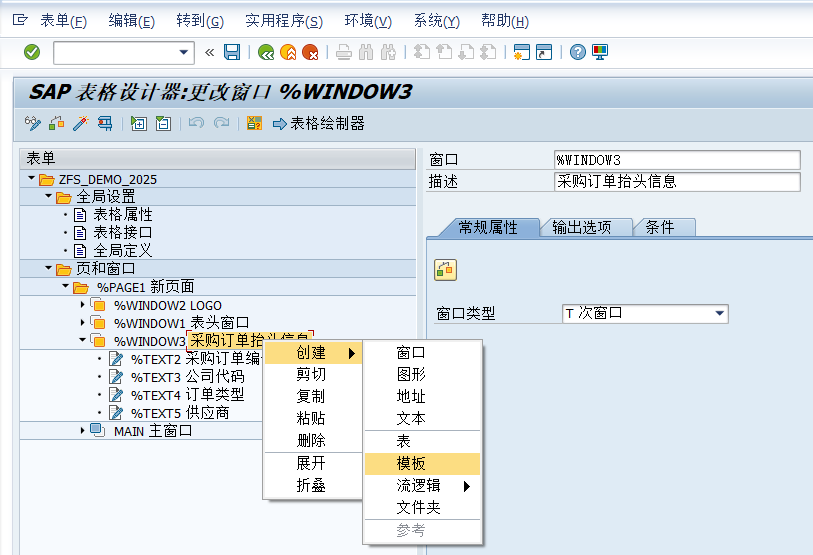The height and width of the screenshot is (555, 813).
Task: Choose 删除 in the context menu
Action: pyautogui.click(x=313, y=441)
